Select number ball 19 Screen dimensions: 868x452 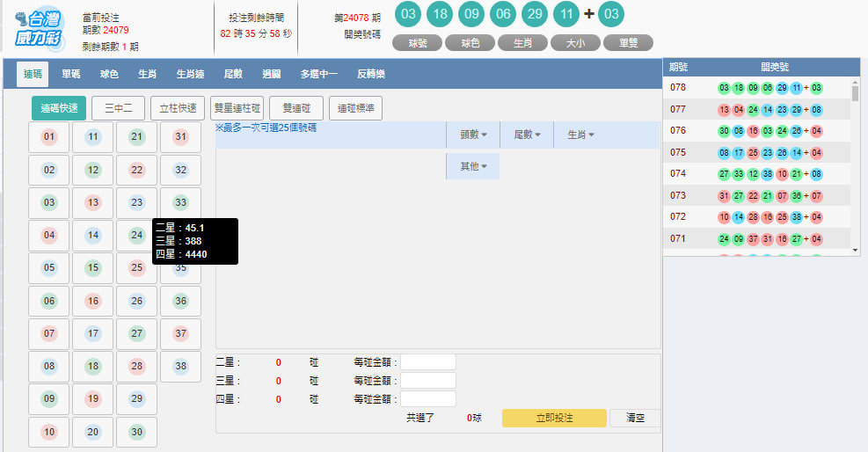(93, 398)
